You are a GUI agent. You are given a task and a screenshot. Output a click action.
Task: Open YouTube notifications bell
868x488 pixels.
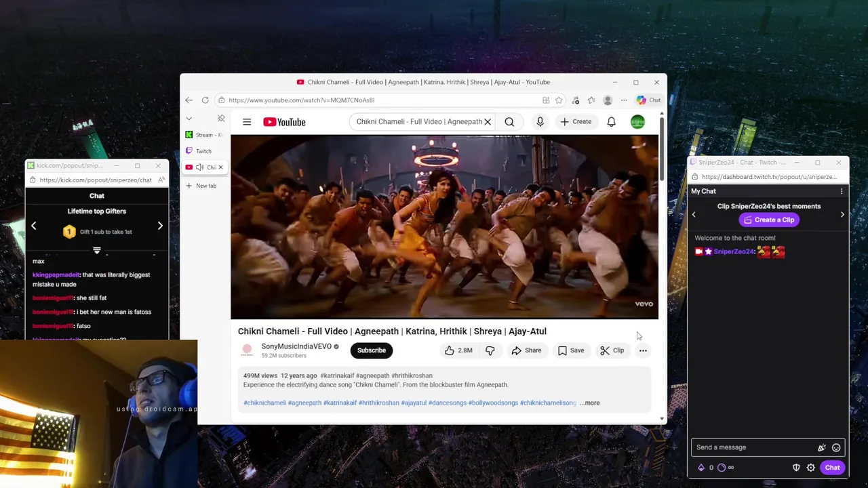pos(611,122)
